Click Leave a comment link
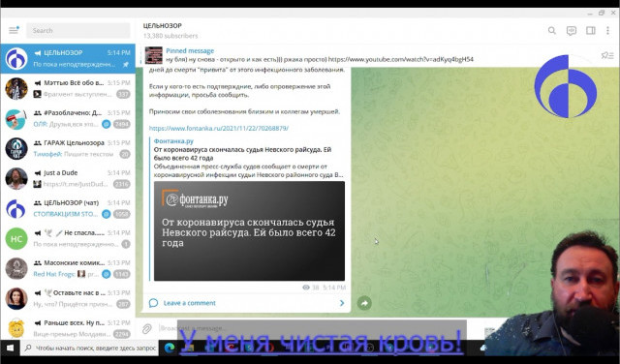Image resolution: width=620 pixels, height=364 pixels. click(x=190, y=303)
